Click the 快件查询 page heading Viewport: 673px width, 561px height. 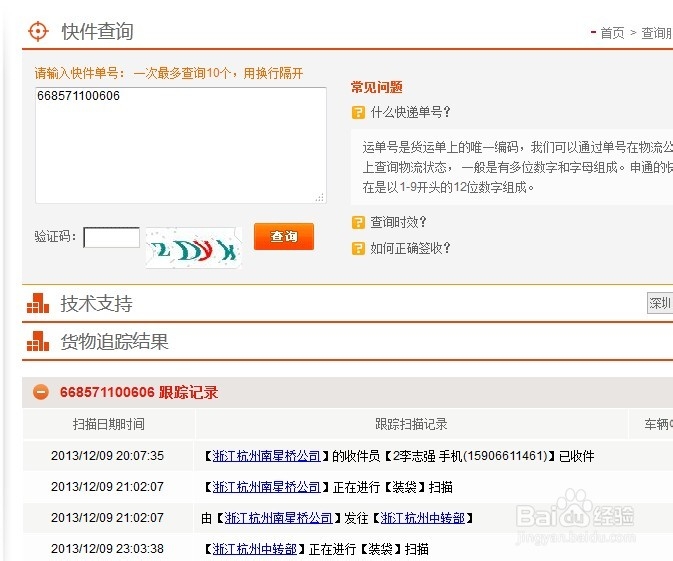click(97, 32)
